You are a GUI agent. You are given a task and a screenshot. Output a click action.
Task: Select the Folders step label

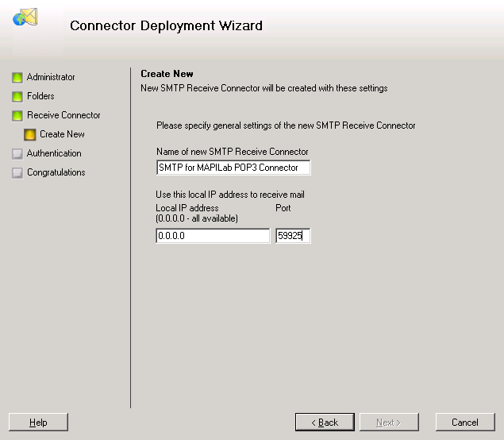tap(40, 96)
